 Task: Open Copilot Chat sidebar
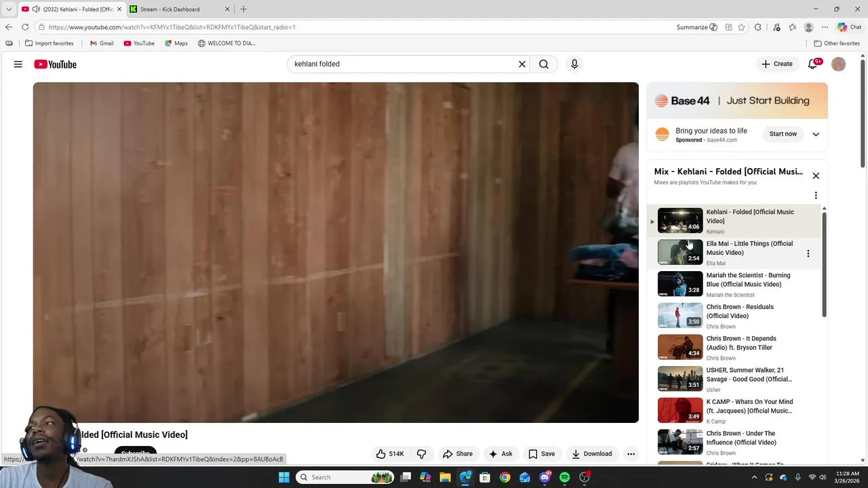point(849,27)
